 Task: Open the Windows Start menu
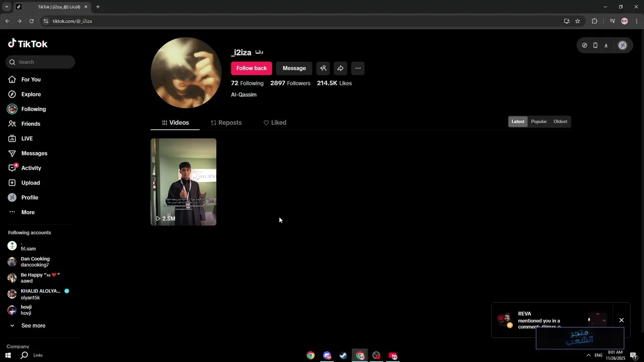click(x=8, y=355)
